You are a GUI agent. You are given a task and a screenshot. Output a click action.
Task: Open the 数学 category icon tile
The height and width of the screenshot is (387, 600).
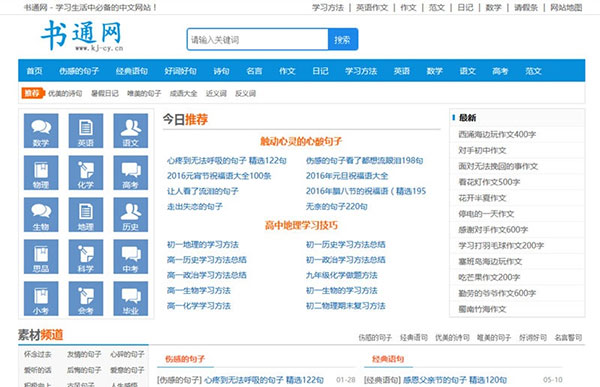(x=41, y=131)
